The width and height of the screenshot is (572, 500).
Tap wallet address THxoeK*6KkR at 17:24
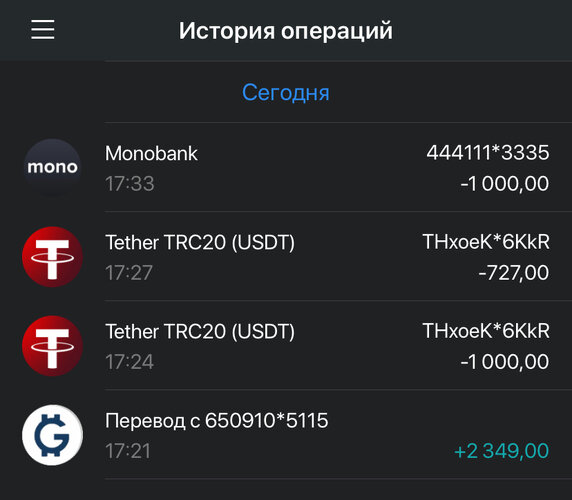coord(486,331)
